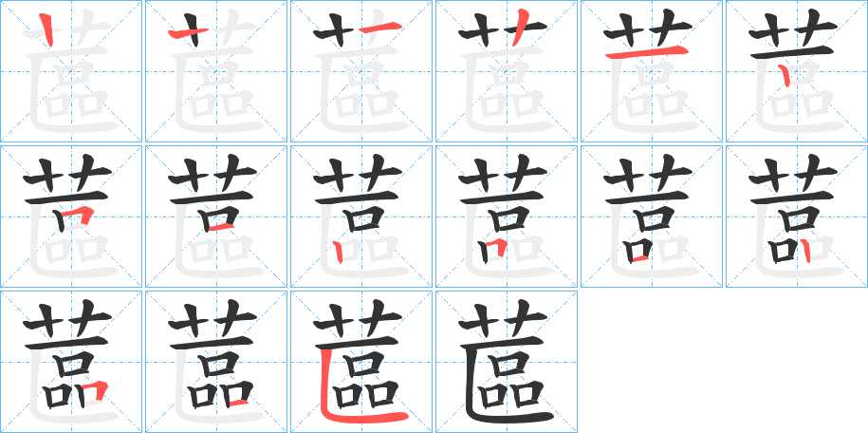Open the panel with red left-cross horizontal stroke

[216, 71]
